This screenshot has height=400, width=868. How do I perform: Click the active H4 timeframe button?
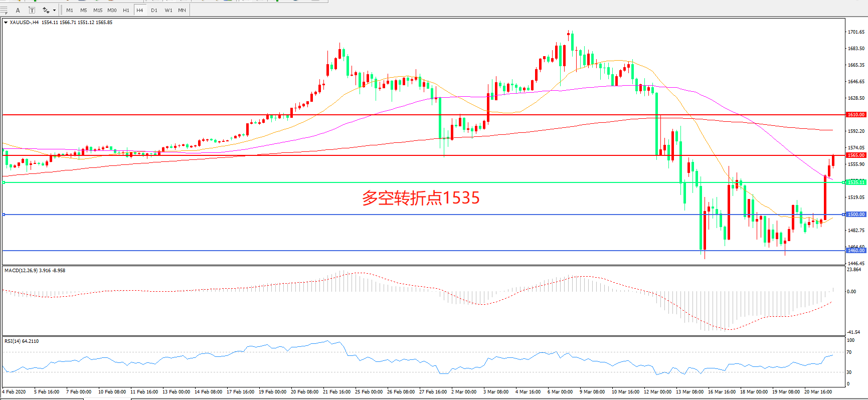[140, 10]
